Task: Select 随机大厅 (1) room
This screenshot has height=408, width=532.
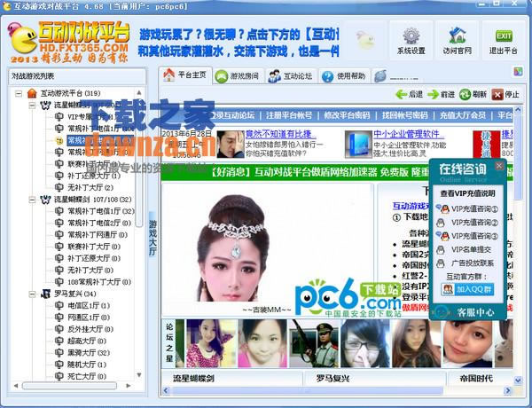Action: (87, 365)
